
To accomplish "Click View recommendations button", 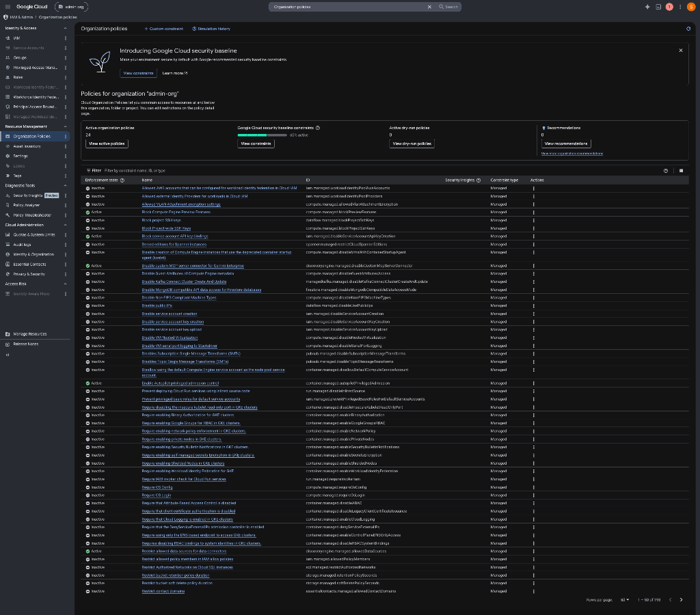I will [566, 143].
